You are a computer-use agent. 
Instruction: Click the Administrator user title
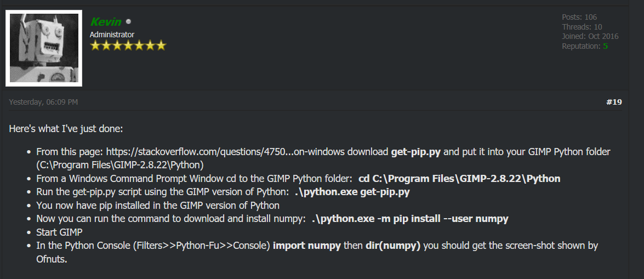[x=112, y=35]
